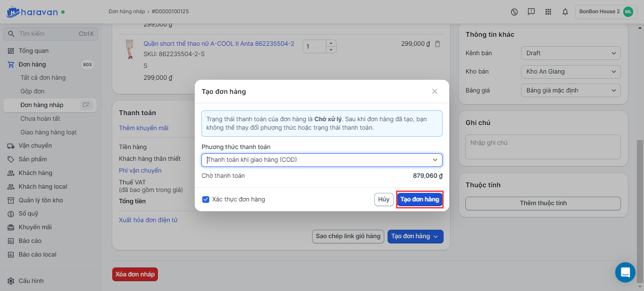Increase product quantity with up stepper
Viewport: 644px width, 291px height.
point(331,43)
